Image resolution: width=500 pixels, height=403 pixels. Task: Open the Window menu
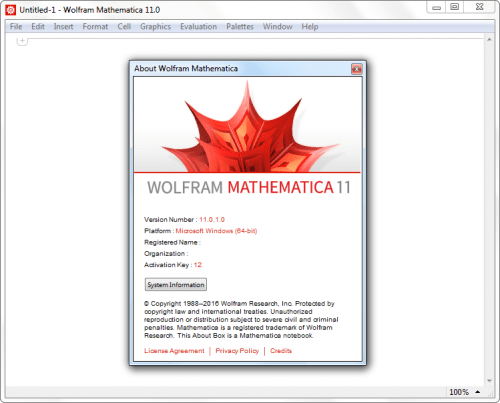click(277, 27)
